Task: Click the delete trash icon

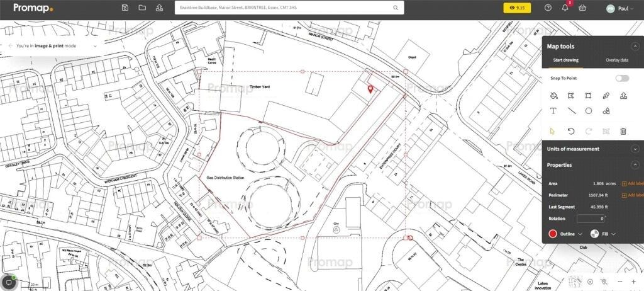Action: pos(623,131)
